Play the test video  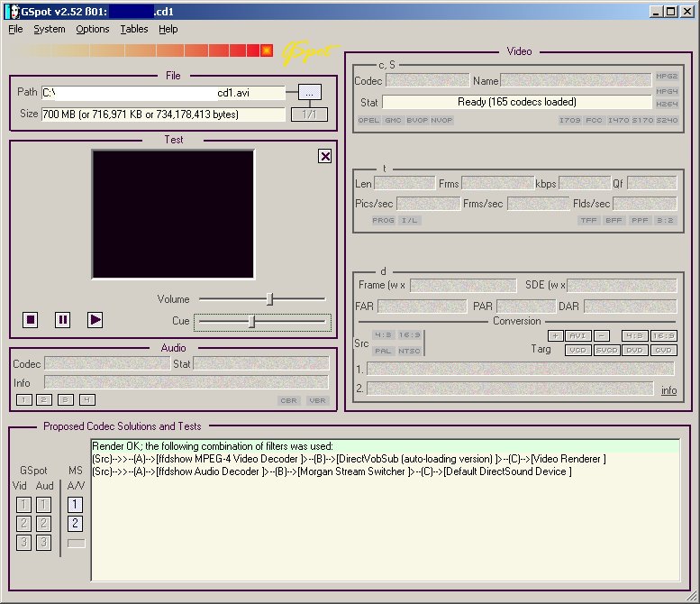coord(95,320)
